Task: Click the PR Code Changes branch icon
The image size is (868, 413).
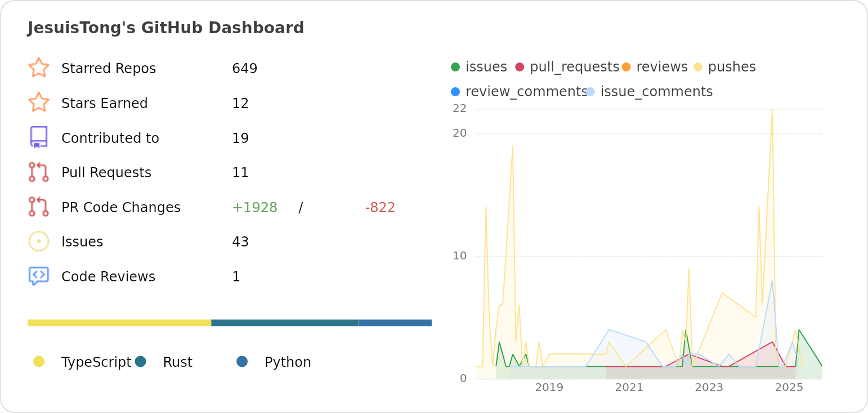Action: [x=39, y=207]
